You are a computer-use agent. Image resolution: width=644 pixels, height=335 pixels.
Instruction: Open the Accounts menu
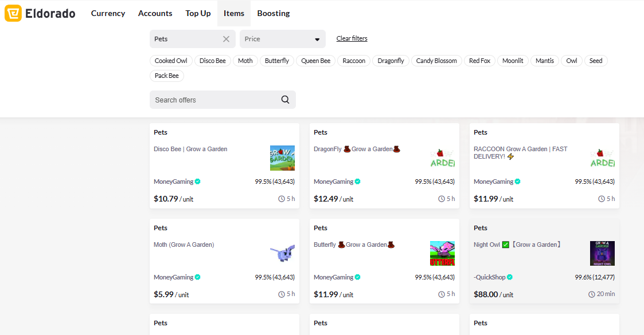click(155, 13)
